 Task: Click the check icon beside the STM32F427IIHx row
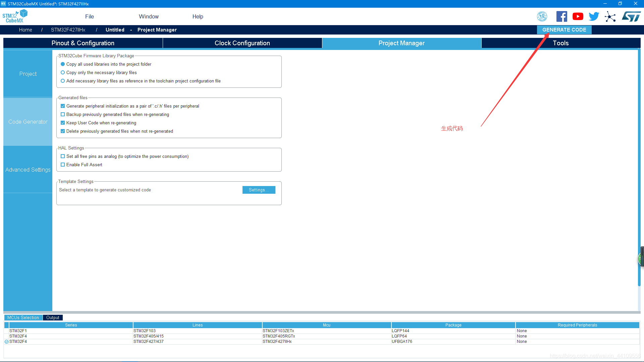pos(6,342)
